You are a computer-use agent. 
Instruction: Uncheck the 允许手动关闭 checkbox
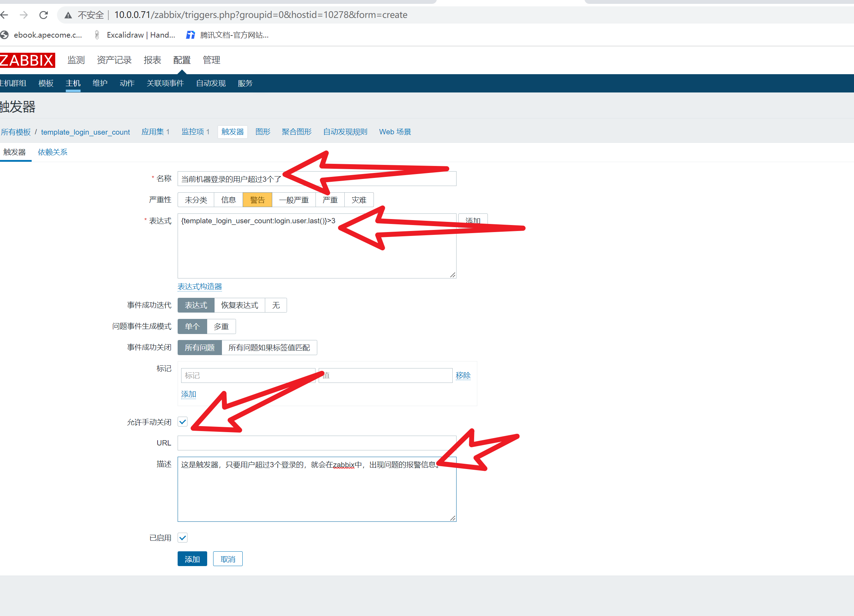click(183, 422)
